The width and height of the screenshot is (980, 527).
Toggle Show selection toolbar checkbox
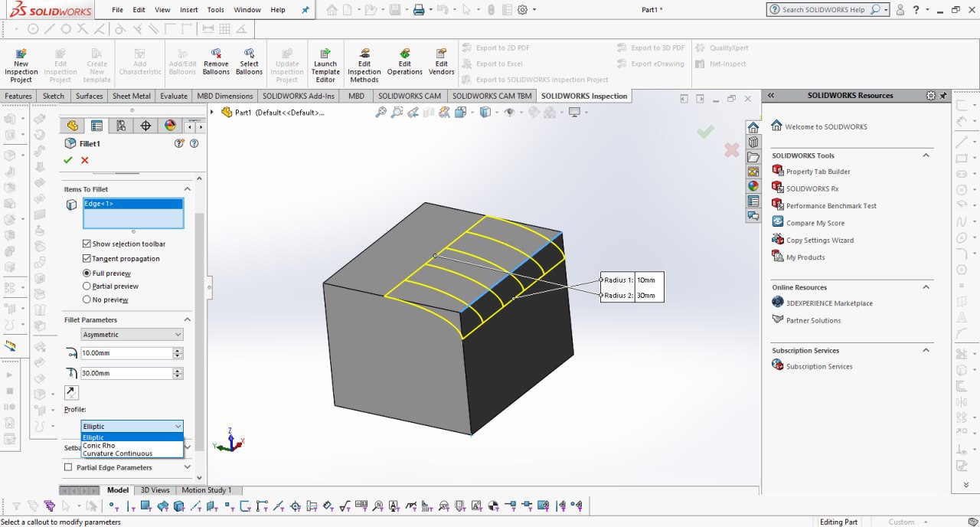(87, 244)
